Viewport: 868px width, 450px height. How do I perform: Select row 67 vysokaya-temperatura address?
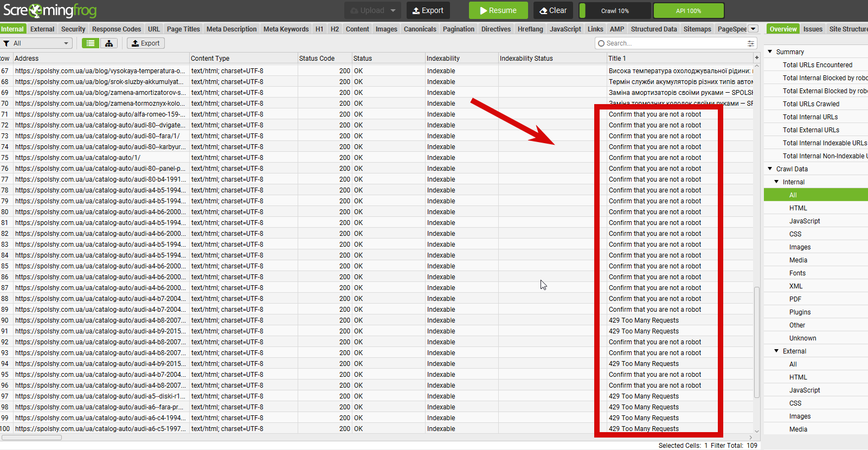100,70
